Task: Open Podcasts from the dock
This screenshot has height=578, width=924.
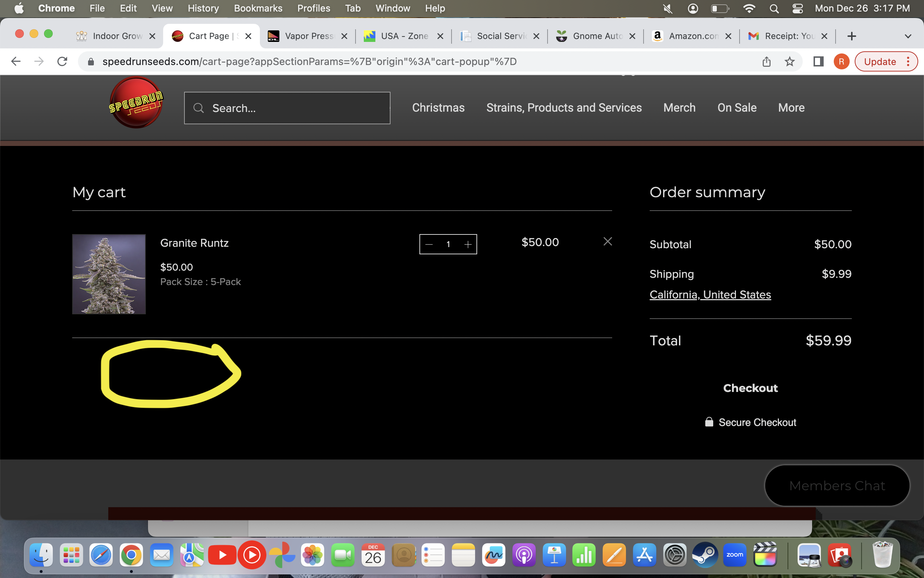Action: [524, 555]
